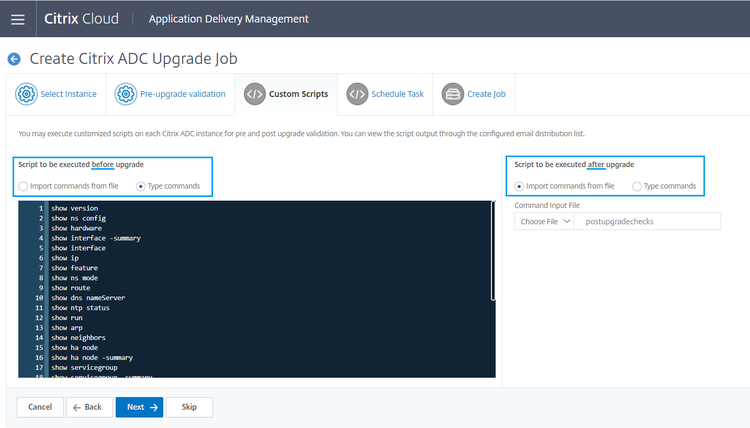This screenshot has width=750, height=428.
Task: Click line 'show version' in editor
Action: coord(75,208)
